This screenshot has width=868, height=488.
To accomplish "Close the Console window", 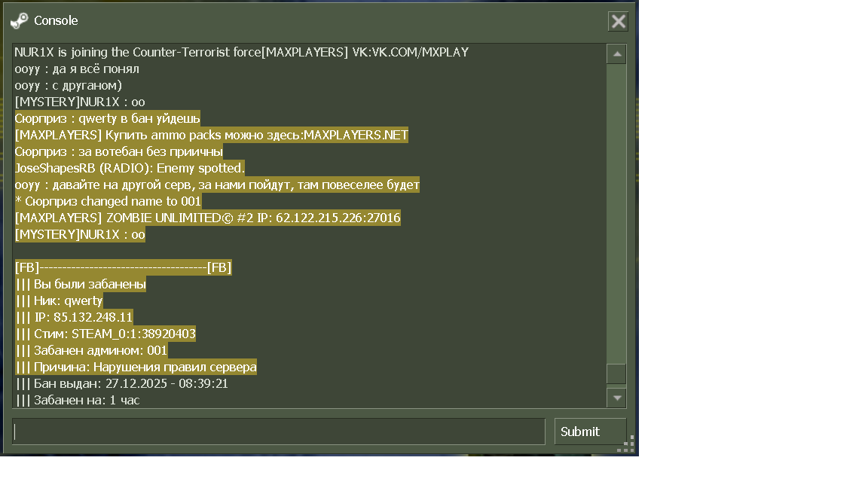I will pos(618,21).
